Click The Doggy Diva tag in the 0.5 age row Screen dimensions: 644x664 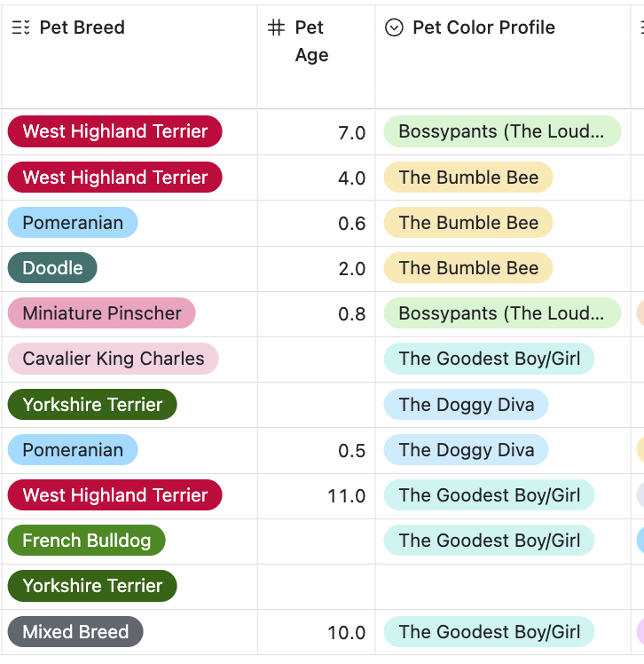[466, 450]
